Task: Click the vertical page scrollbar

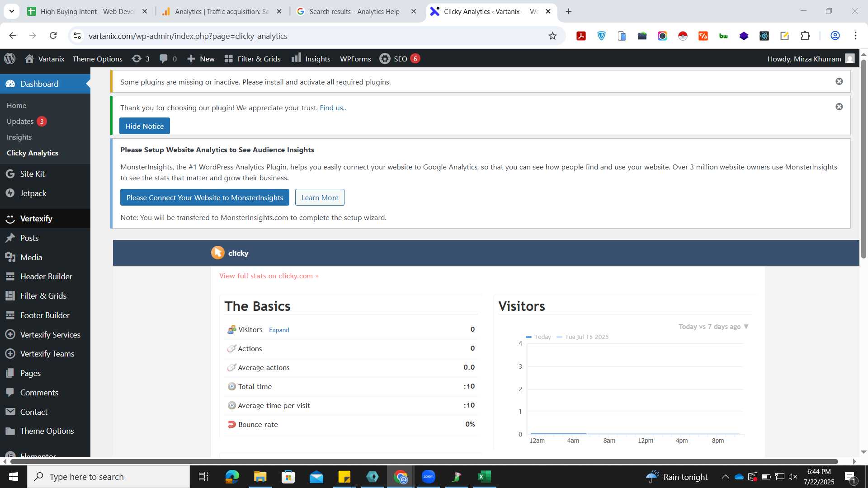Action: coord(863,158)
